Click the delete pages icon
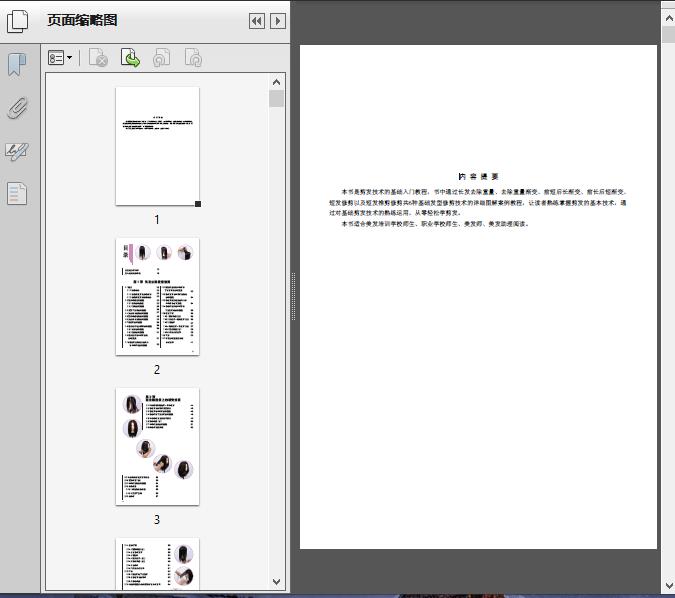Screen dimensions: 675x598 pyautogui.click(x=98, y=59)
